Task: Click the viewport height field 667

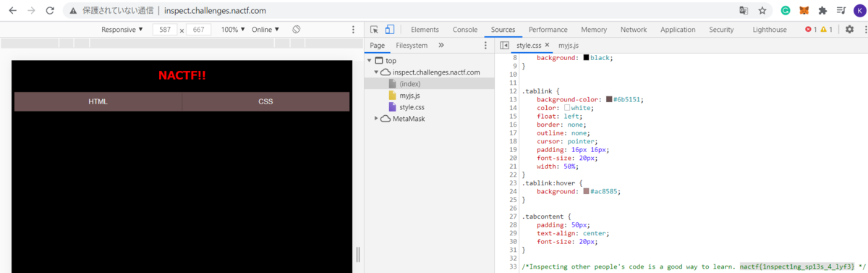Action: click(198, 30)
